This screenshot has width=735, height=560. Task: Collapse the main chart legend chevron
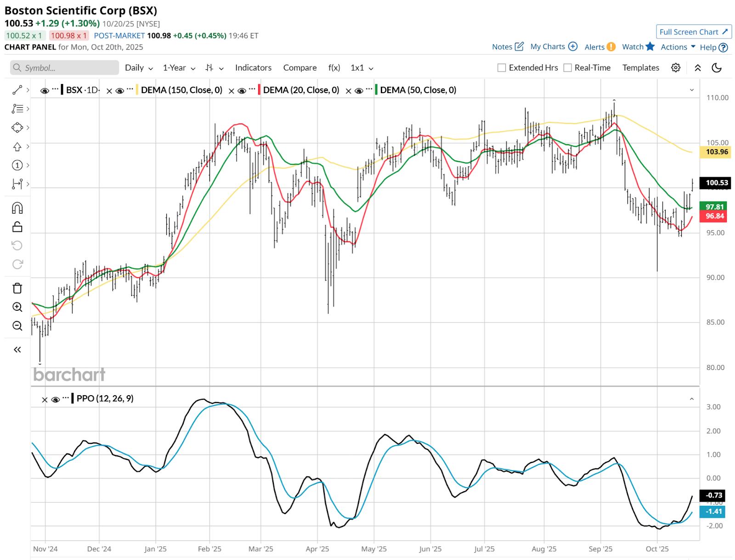692,90
